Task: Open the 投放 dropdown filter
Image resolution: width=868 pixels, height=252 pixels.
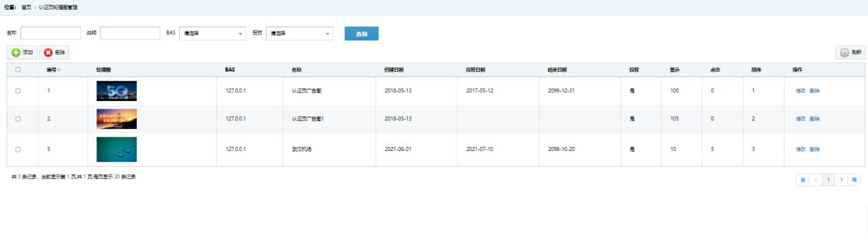Action: tap(300, 33)
